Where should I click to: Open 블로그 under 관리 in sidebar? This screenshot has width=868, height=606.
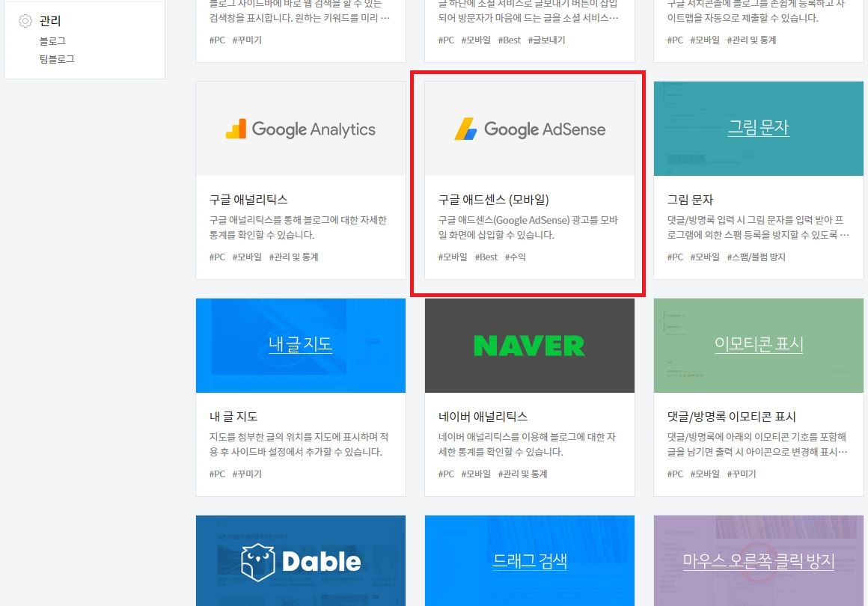click(x=52, y=41)
